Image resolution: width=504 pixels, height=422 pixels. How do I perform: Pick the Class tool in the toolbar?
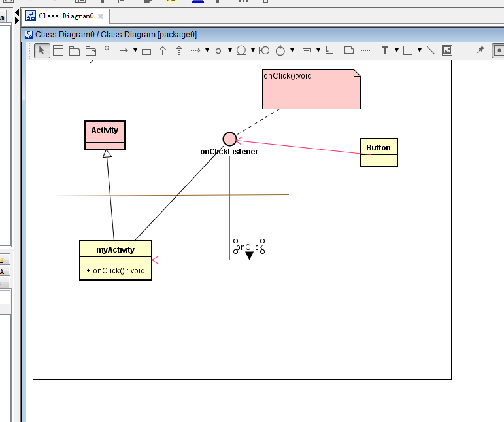58,50
